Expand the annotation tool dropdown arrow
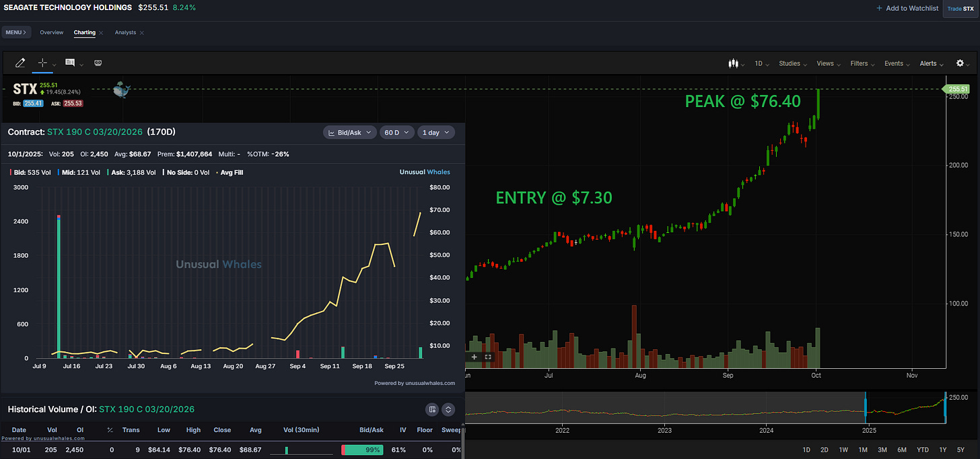The height and width of the screenshot is (459, 980). tap(81, 65)
